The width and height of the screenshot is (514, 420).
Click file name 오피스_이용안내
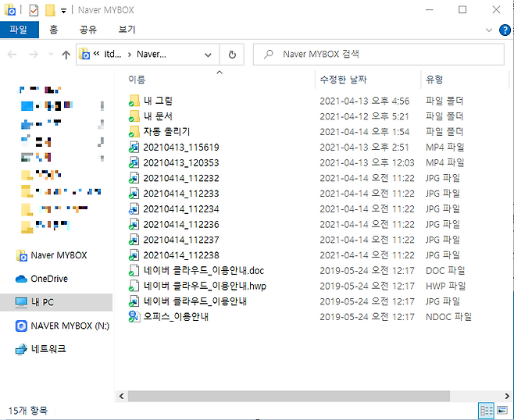click(x=176, y=317)
